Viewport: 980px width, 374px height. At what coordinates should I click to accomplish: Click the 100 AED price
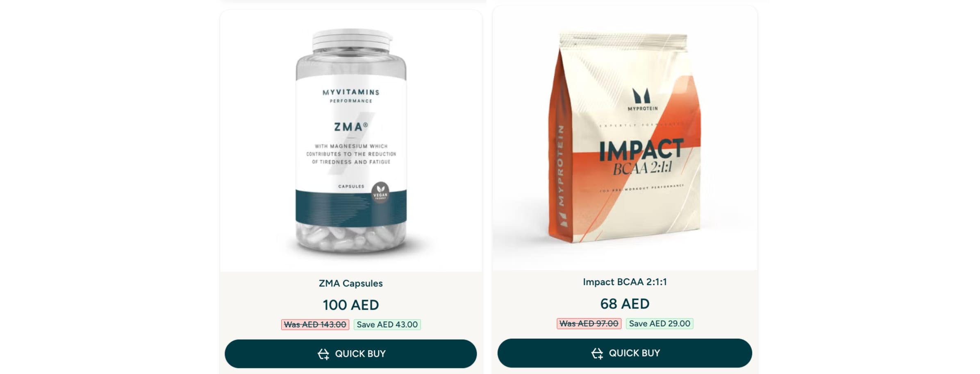(x=351, y=305)
